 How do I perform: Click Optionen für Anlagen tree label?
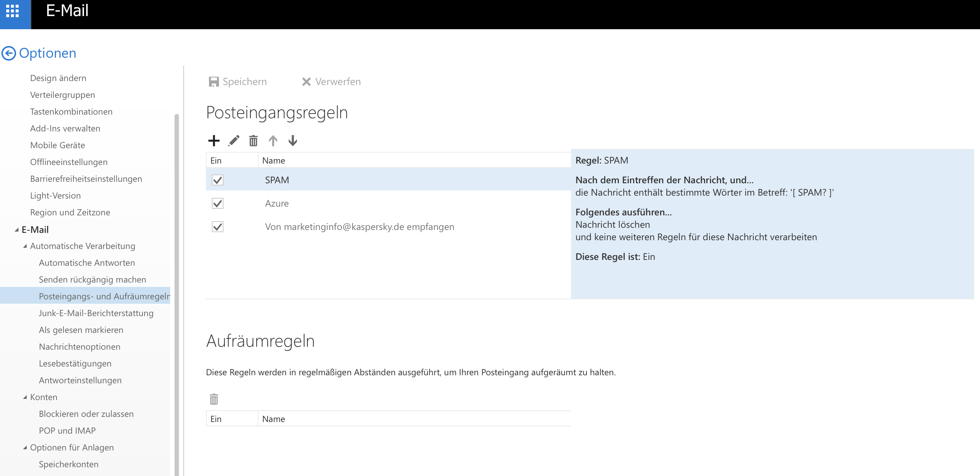pyautogui.click(x=72, y=448)
